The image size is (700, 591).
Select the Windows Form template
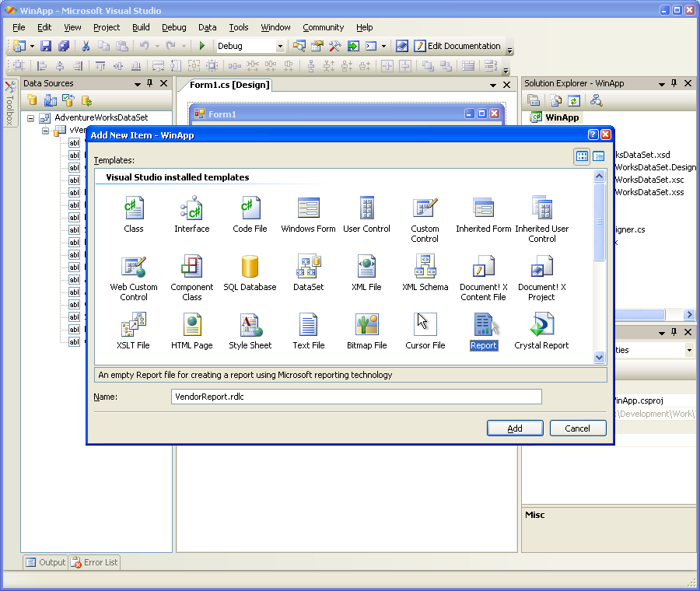pos(309,208)
